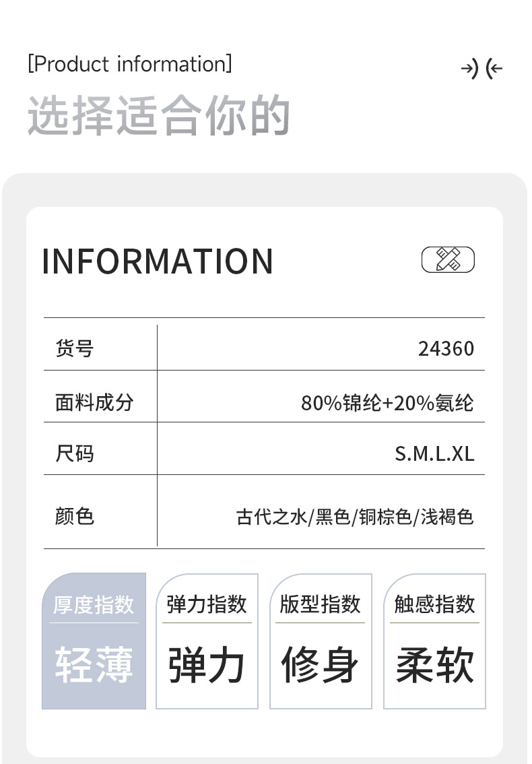Click the item number 24360

[x=446, y=348]
